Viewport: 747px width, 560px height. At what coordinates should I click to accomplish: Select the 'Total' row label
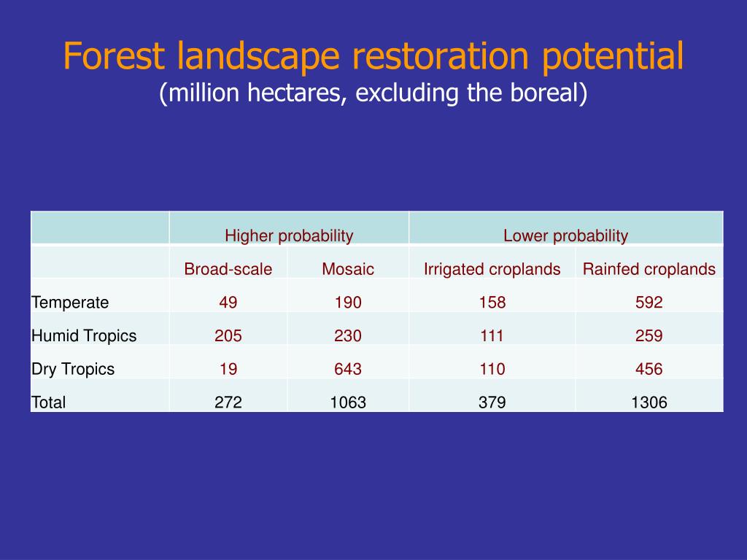pyautogui.click(x=49, y=402)
